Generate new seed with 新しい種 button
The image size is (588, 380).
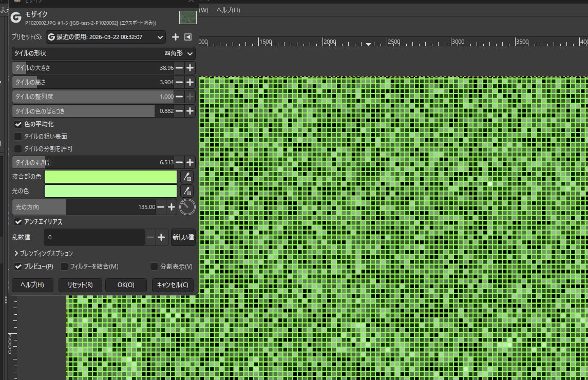pos(183,237)
